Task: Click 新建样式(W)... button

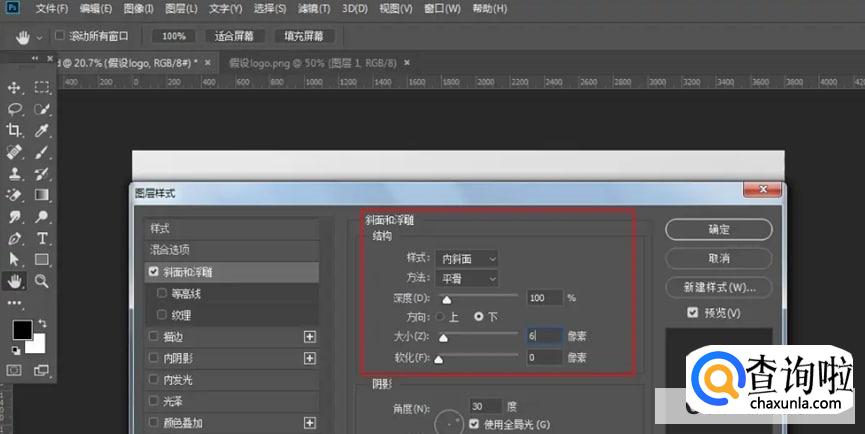Action: (x=719, y=287)
